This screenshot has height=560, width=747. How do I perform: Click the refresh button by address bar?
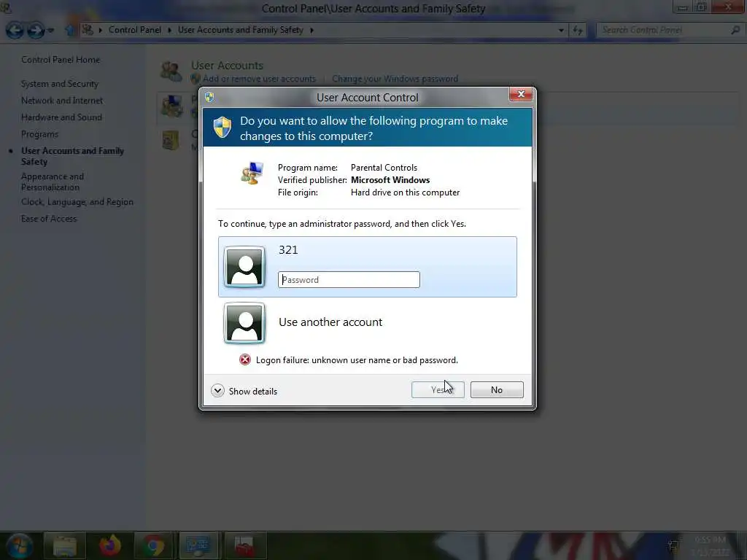(578, 31)
